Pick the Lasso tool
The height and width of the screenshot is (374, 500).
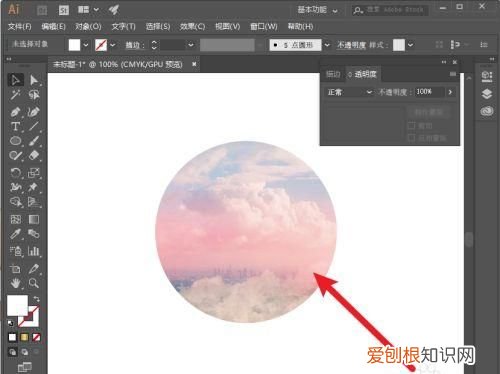[x=34, y=95]
